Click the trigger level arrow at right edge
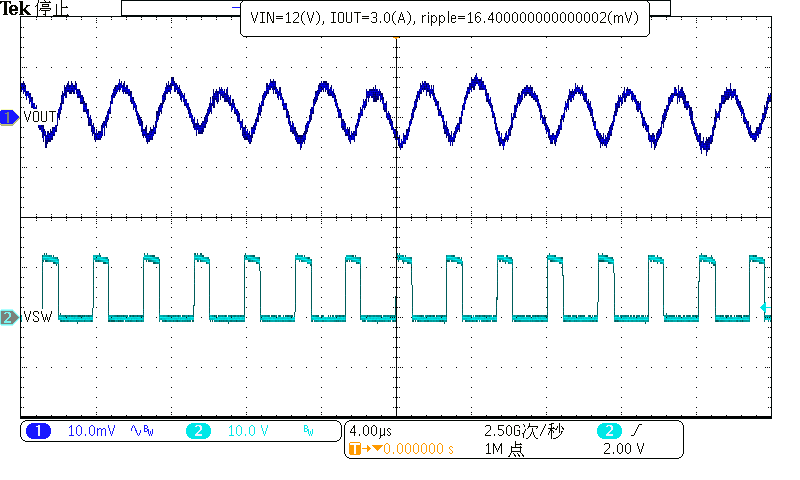 pos(766,307)
